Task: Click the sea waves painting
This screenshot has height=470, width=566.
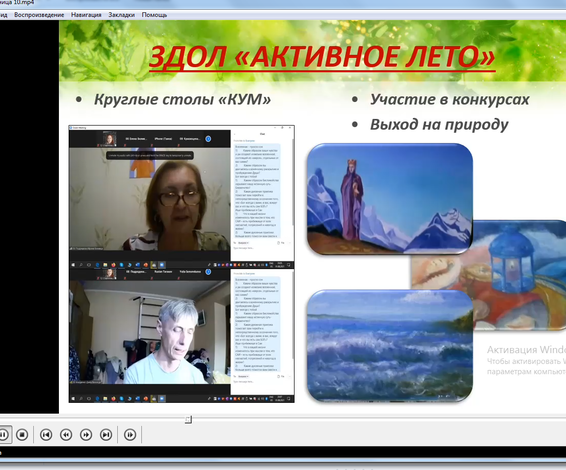Action: click(390, 346)
